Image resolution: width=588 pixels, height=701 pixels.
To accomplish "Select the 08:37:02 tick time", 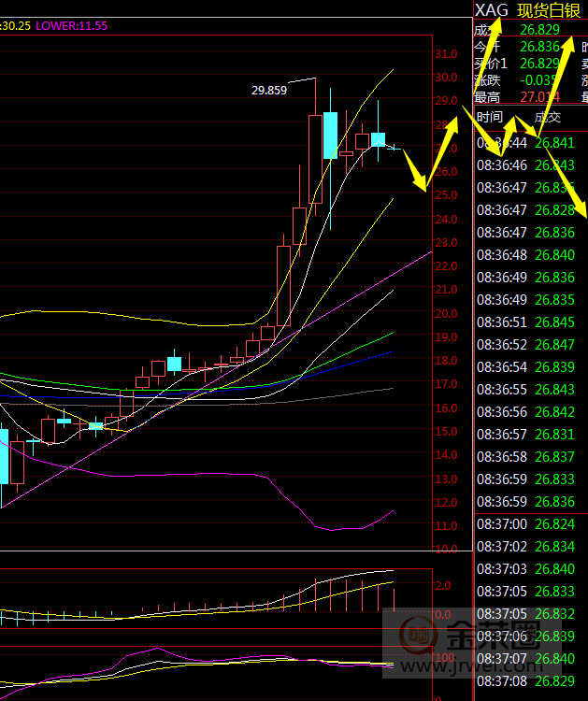I will coord(502,547).
